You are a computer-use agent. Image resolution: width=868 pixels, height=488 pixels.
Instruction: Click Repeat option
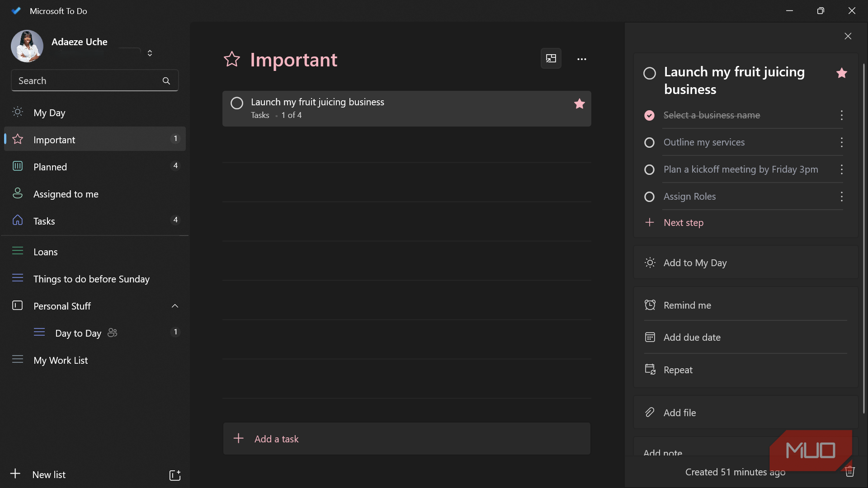[745, 370]
